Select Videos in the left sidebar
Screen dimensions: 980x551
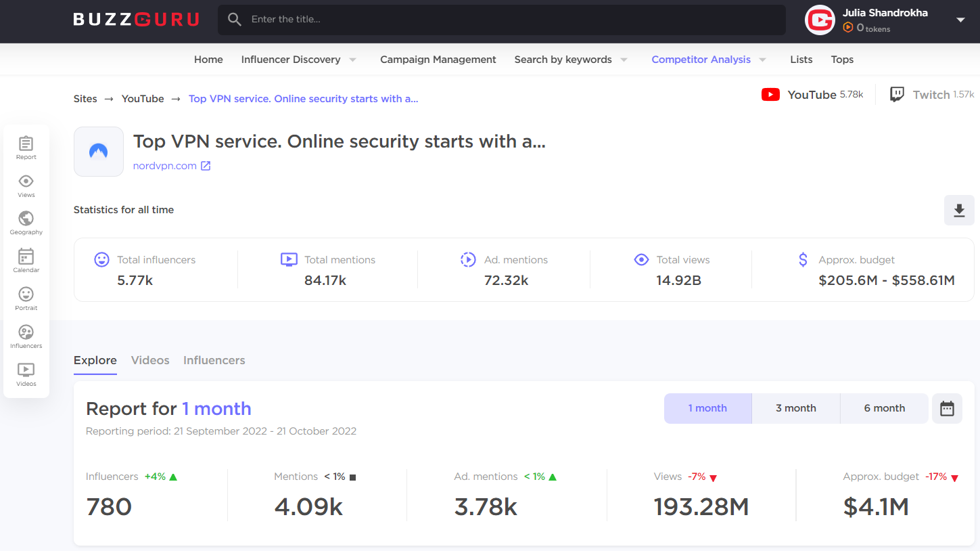click(x=26, y=375)
